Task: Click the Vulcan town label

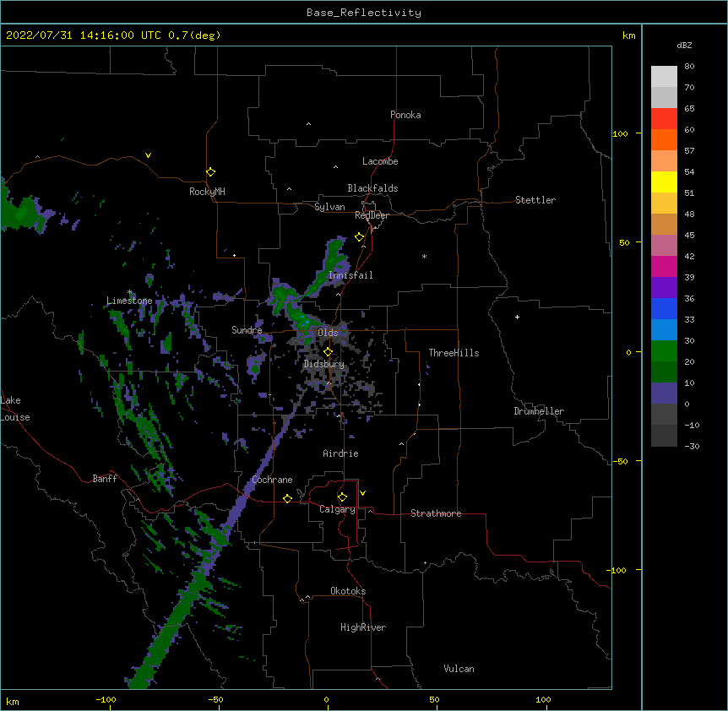Action: 459,669
